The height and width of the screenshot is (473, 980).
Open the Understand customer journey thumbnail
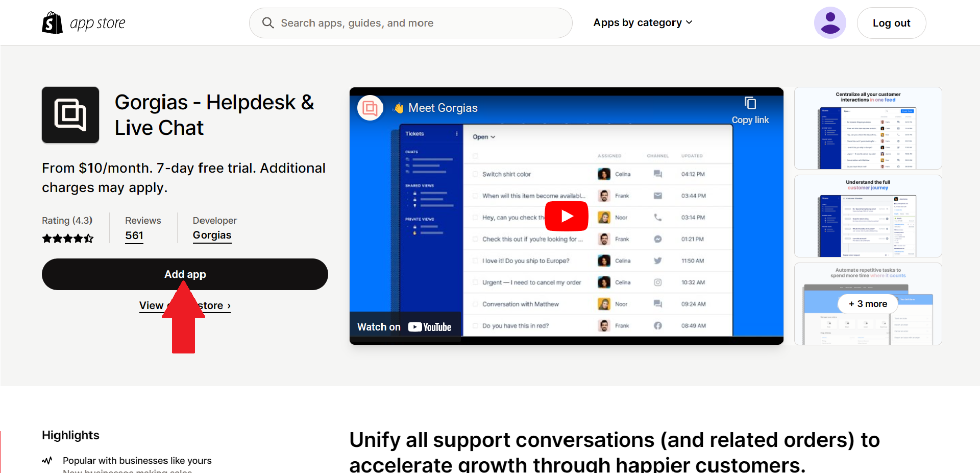[x=868, y=216]
